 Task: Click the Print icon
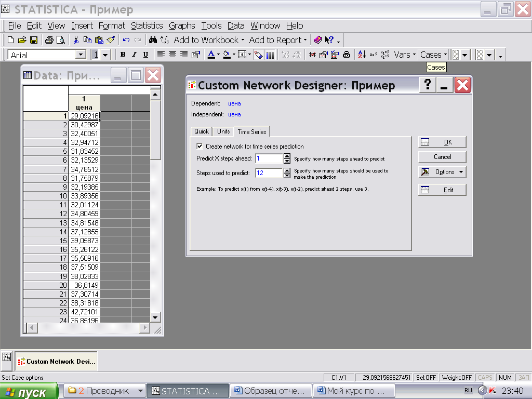click(x=49, y=40)
